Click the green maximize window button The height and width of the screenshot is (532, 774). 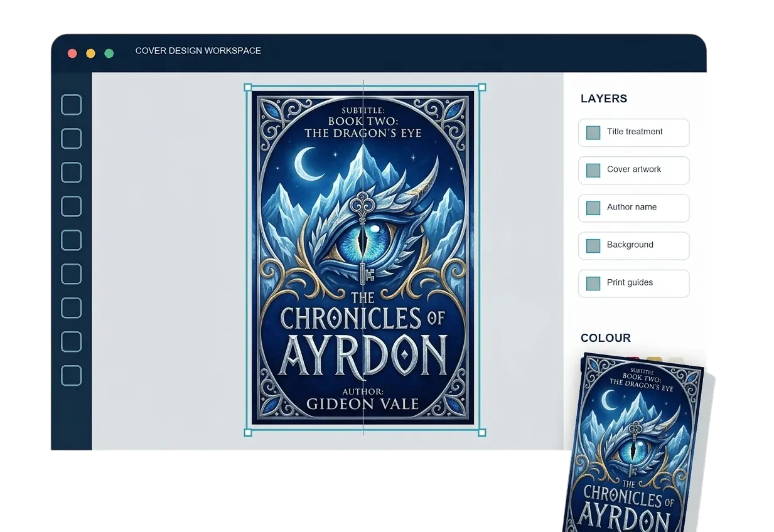109,53
